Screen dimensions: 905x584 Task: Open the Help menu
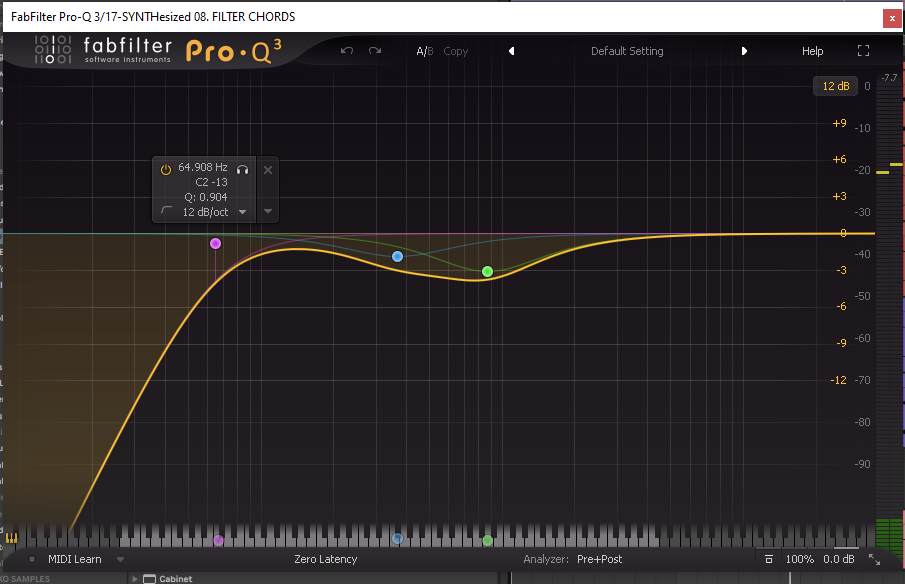[812, 51]
